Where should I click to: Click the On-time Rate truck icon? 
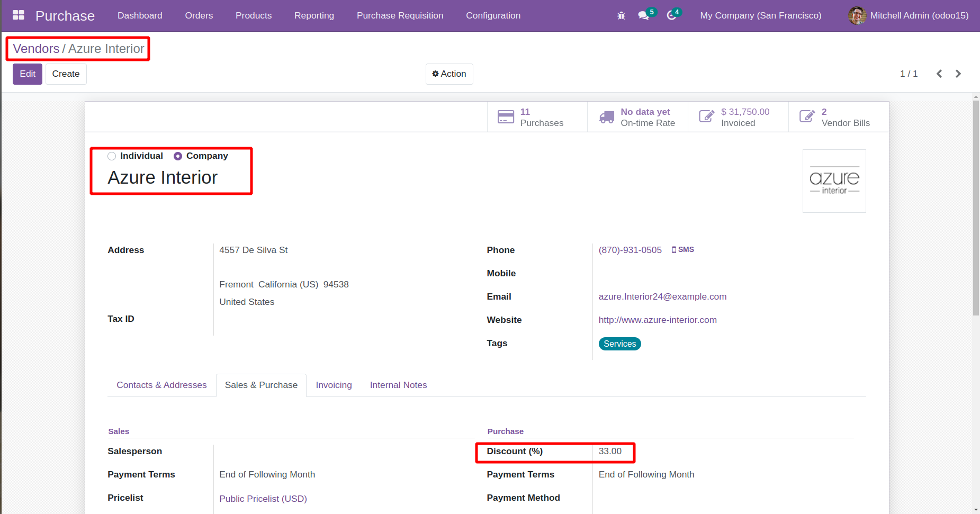pyautogui.click(x=607, y=117)
